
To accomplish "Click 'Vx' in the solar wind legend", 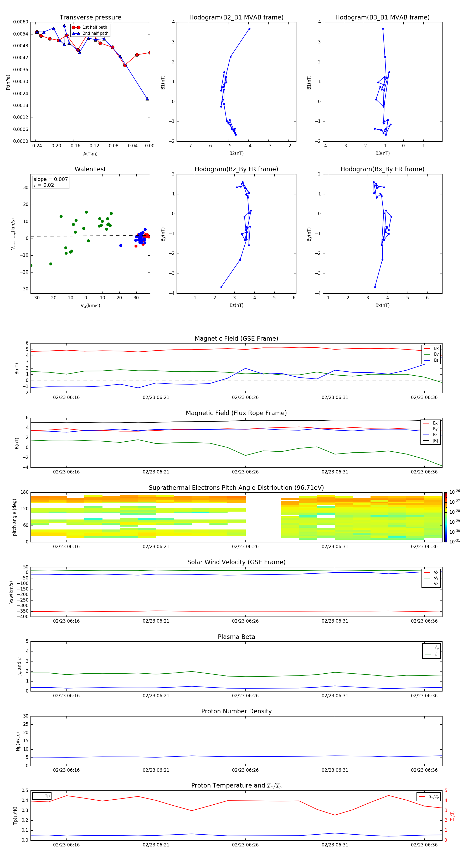I will point(436,572).
